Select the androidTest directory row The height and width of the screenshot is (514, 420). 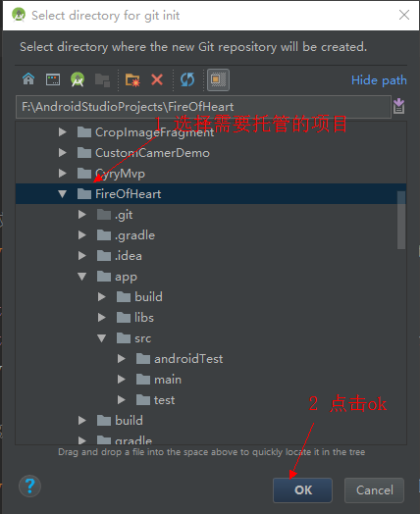coord(211,359)
